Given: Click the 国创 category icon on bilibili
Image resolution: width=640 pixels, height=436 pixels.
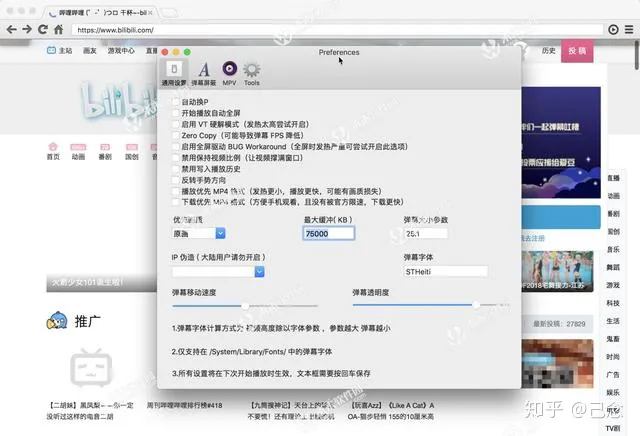Looking at the screenshot, I should pyautogui.click(x=131, y=151).
